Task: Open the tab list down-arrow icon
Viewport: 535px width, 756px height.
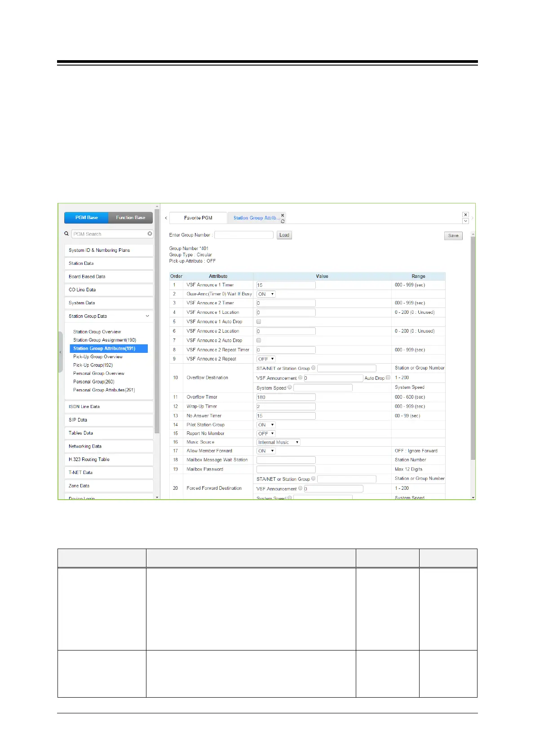Action: point(465,221)
